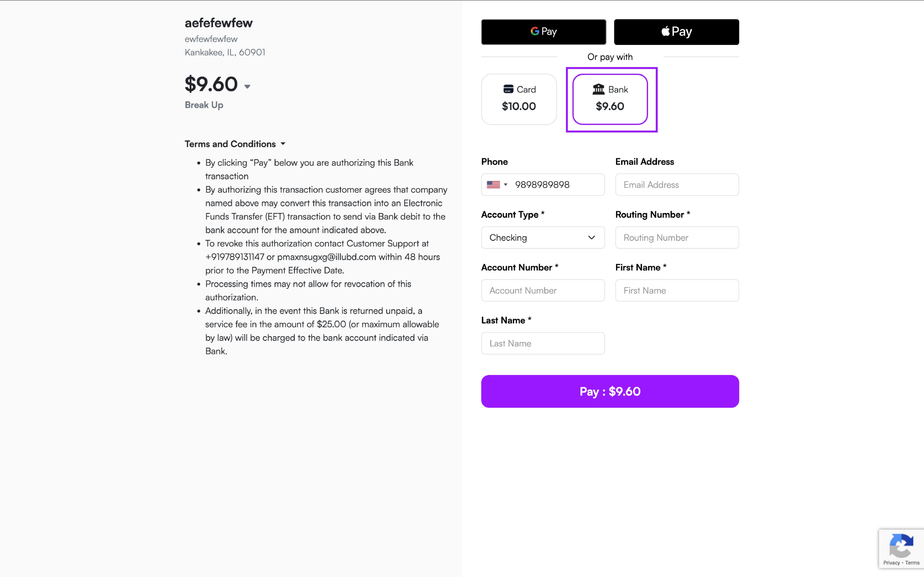Expand the $9.60 amount breakdown arrow

[247, 87]
